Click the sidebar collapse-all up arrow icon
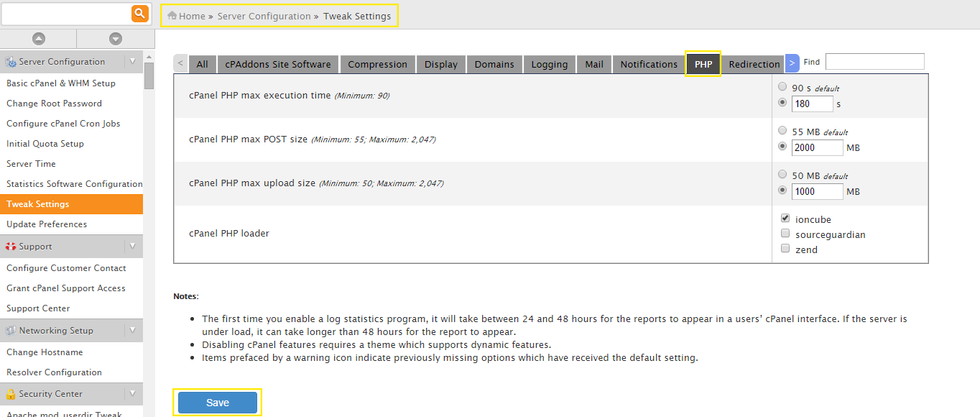Image resolution: width=980 pixels, height=417 pixels. click(x=39, y=39)
